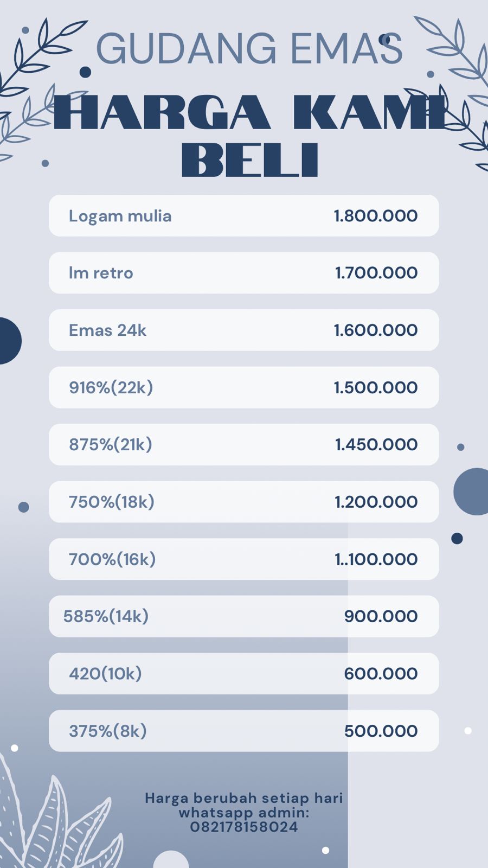The image size is (488, 868).
Task: Click the GUDANG EMAS title text
Action: pos(249,49)
